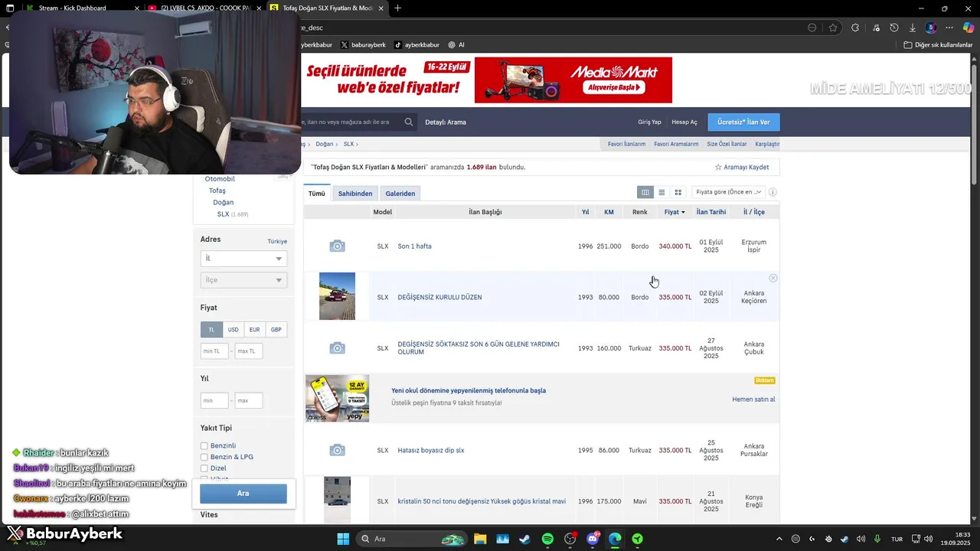Click the blue Ara filter button

[243, 494]
